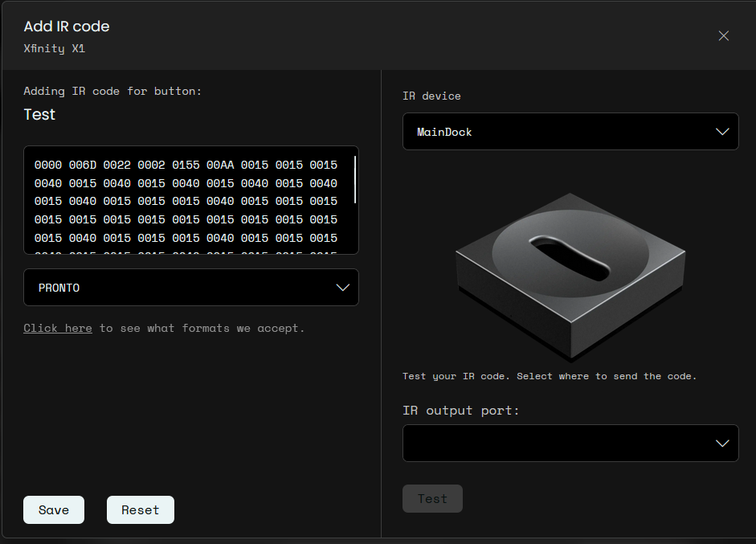Screen dimensions: 756x544
Task: Close the Add IR code dialog
Action: (723, 35)
